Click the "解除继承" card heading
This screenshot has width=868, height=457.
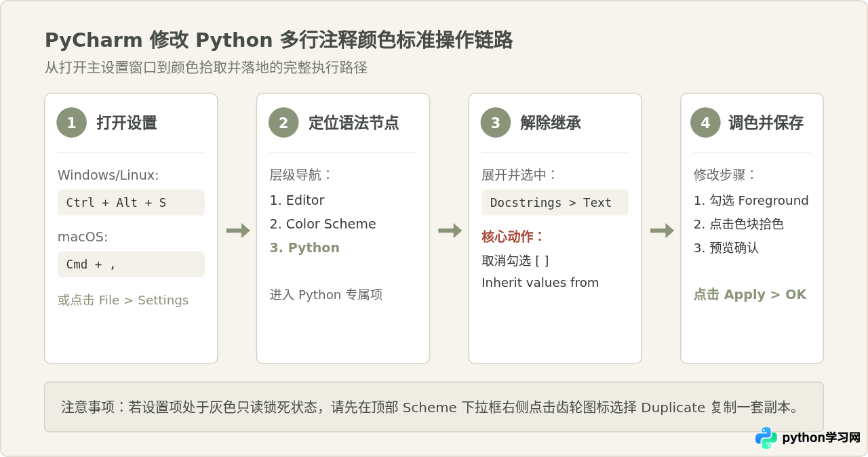(x=551, y=123)
